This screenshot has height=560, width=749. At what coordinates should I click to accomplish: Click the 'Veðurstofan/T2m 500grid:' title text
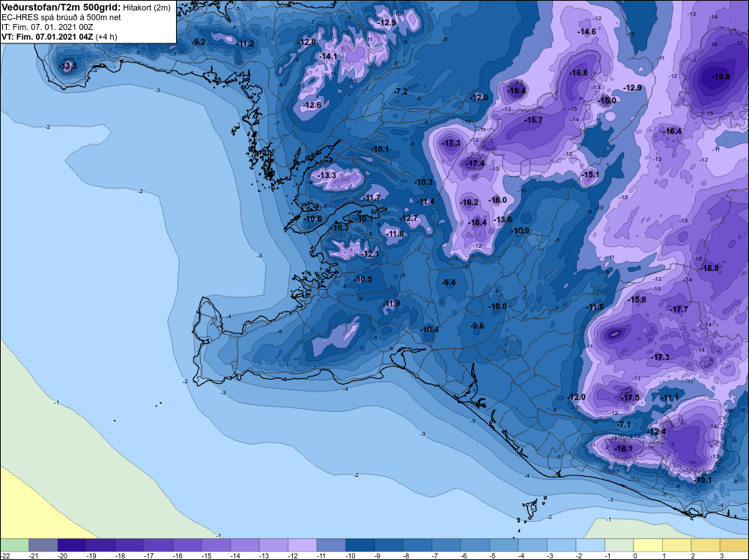click(x=61, y=7)
